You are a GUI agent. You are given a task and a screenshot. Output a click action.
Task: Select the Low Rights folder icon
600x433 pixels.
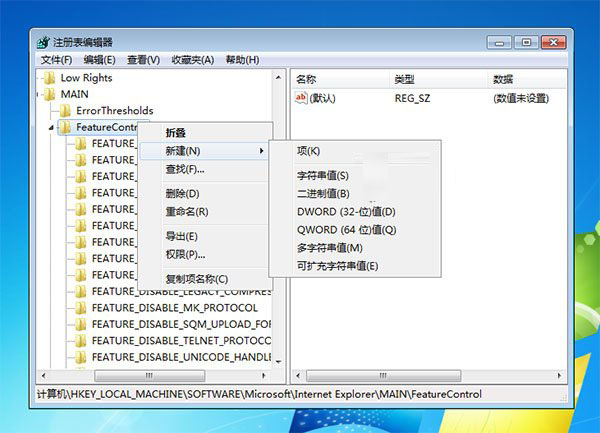(49, 78)
